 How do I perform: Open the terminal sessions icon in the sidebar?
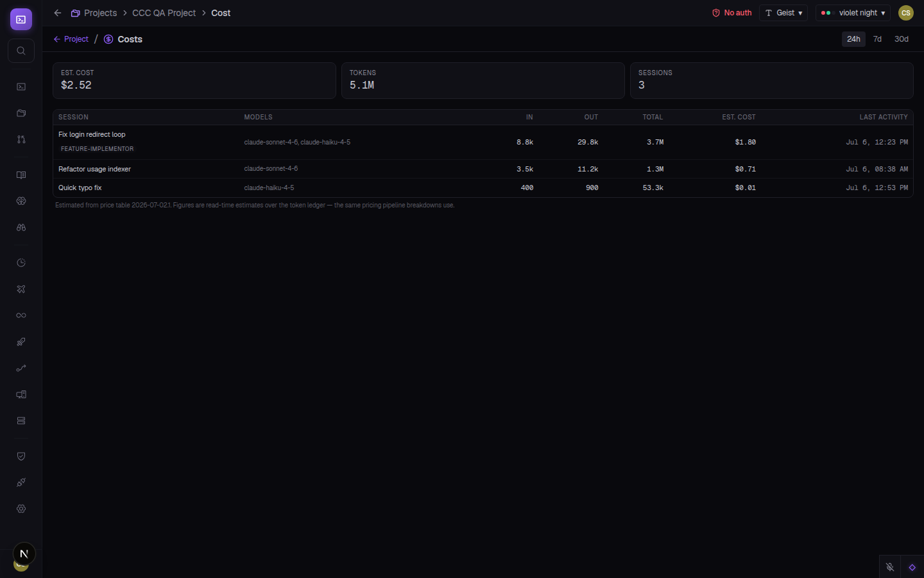[21, 87]
